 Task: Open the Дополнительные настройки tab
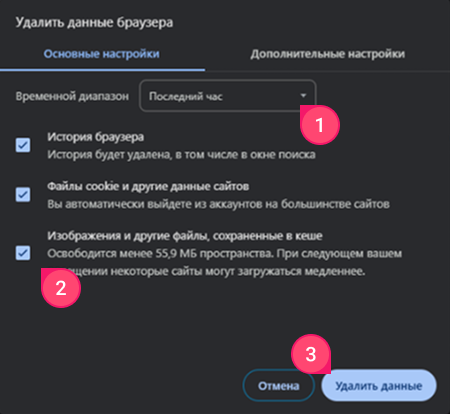click(x=328, y=54)
